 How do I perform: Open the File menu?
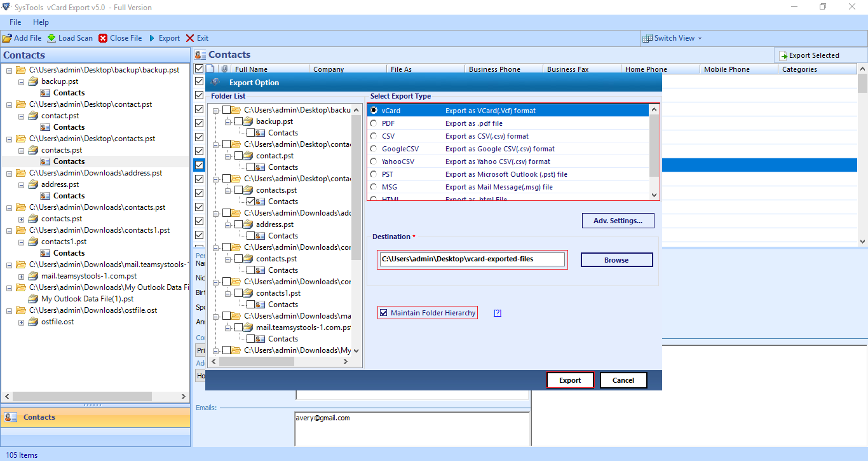pyautogui.click(x=15, y=22)
